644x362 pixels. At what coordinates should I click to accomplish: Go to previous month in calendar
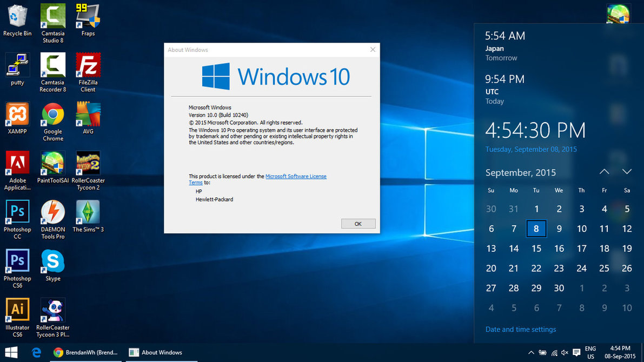click(604, 172)
